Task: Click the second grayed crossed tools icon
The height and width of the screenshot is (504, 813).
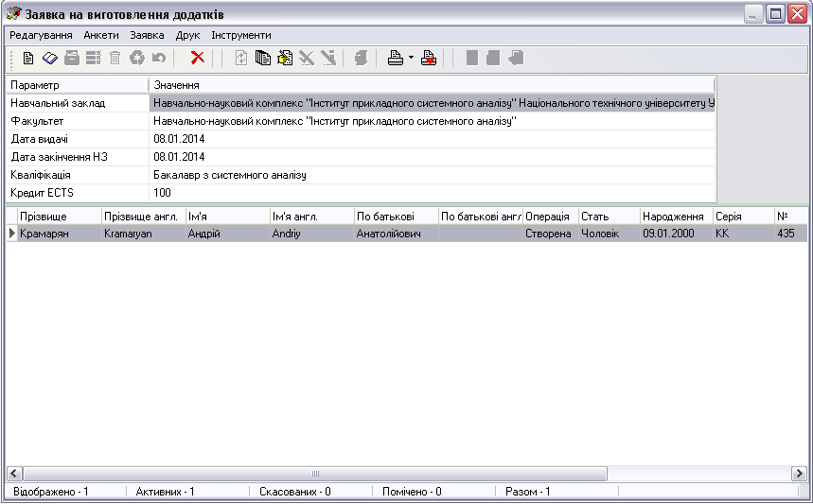Action: pyautogui.click(x=328, y=58)
